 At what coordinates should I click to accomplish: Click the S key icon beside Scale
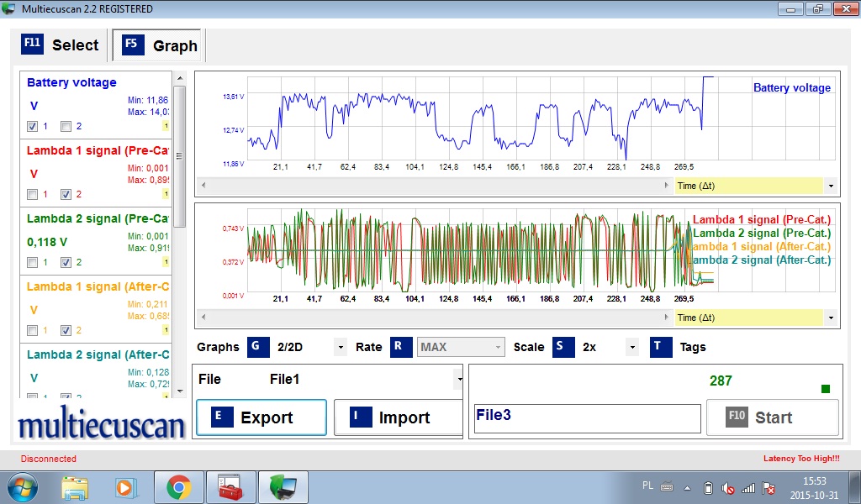click(x=563, y=347)
